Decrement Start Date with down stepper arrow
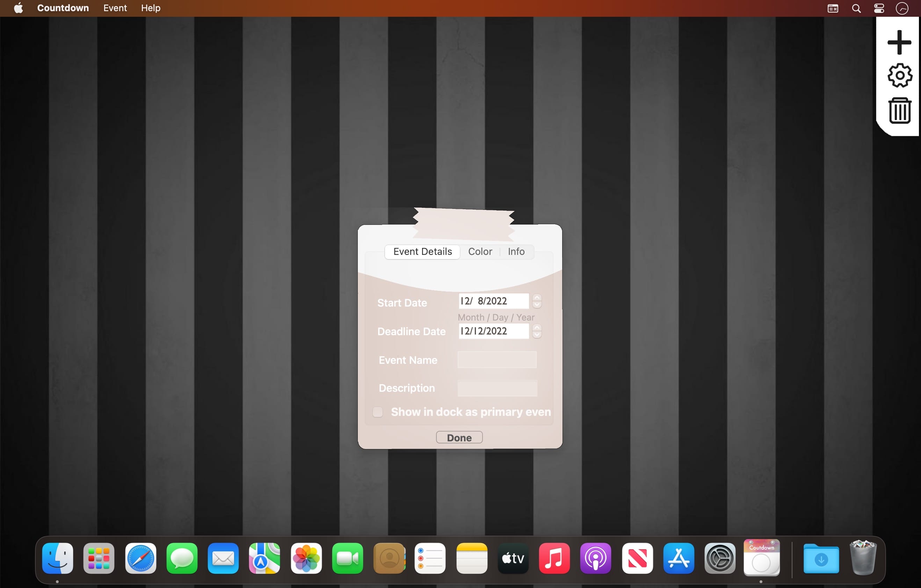The image size is (921, 588). [x=537, y=305]
